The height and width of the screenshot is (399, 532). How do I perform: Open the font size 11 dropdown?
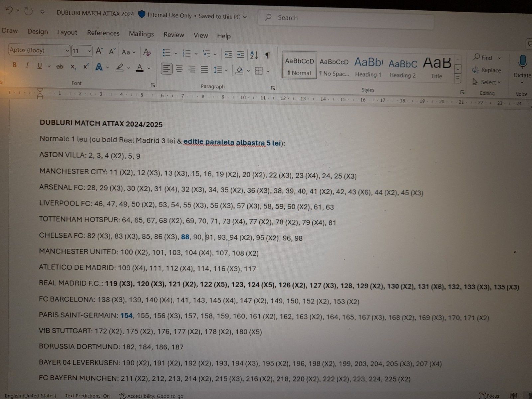coord(81,51)
